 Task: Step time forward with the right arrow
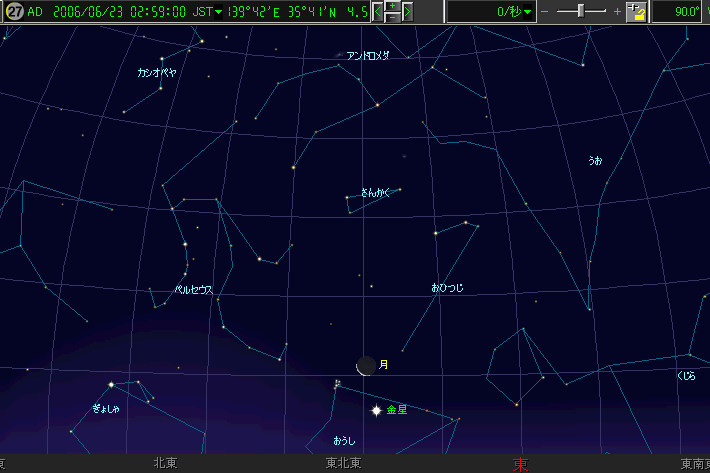tap(406, 12)
